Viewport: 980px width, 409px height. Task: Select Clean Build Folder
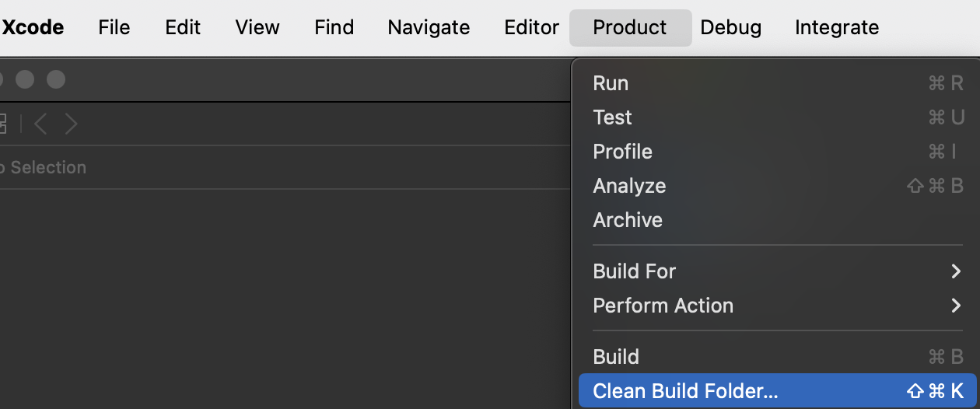pos(685,391)
